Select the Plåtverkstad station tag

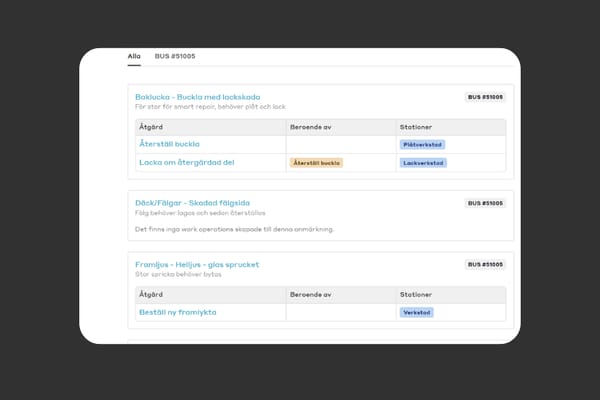click(422, 144)
